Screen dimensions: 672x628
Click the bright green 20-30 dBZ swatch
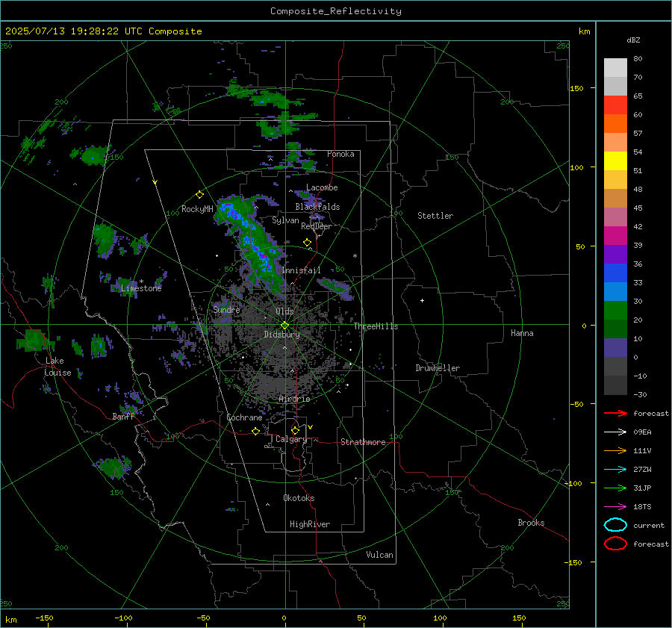pyautogui.click(x=615, y=311)
